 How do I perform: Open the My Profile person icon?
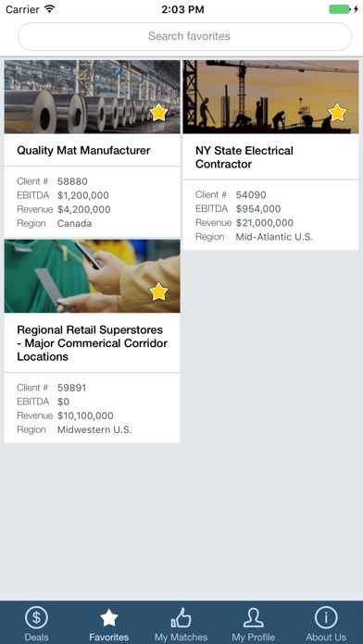pyautogui.click(x=253, y=617)
